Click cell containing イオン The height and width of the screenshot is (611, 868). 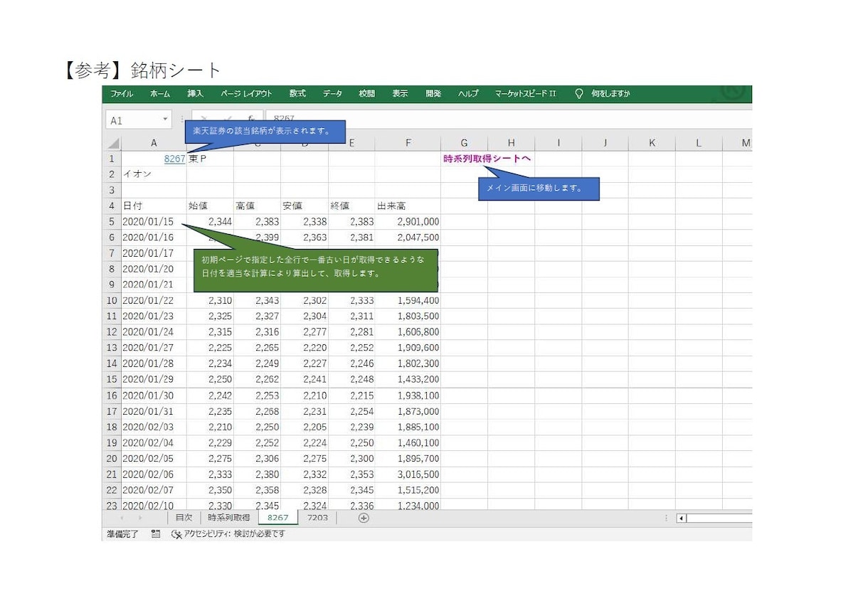tap(154, 175)
